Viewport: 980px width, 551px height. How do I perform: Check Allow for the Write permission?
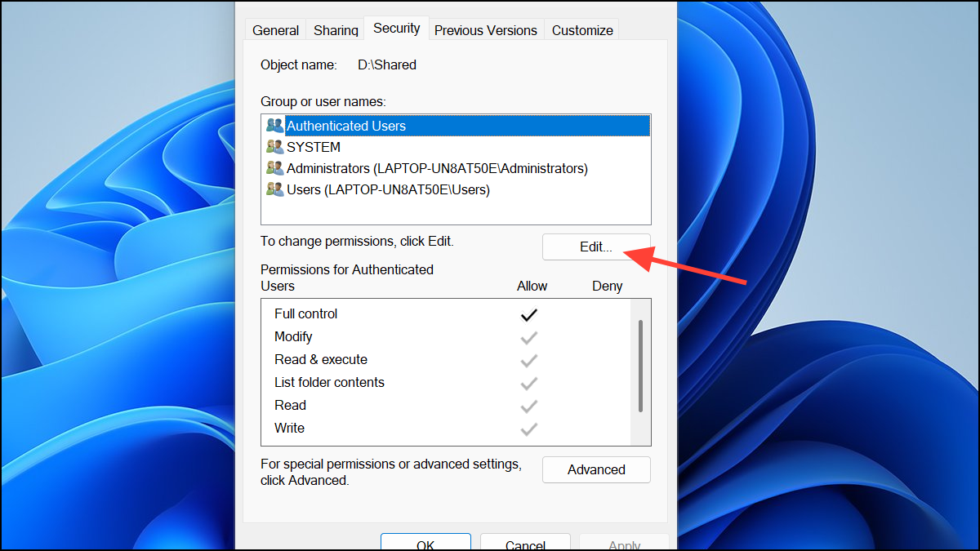[528, 428]
